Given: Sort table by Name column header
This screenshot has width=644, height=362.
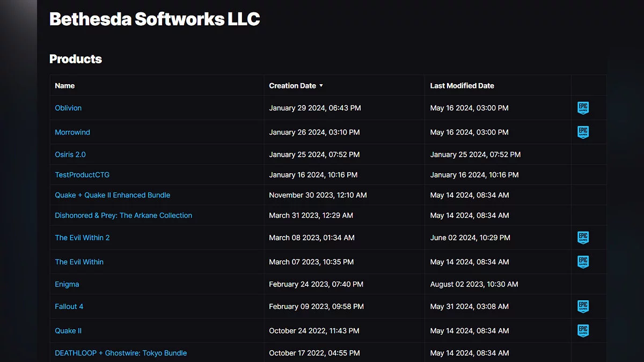Looking at the screenshot, I should pos(65,86).
